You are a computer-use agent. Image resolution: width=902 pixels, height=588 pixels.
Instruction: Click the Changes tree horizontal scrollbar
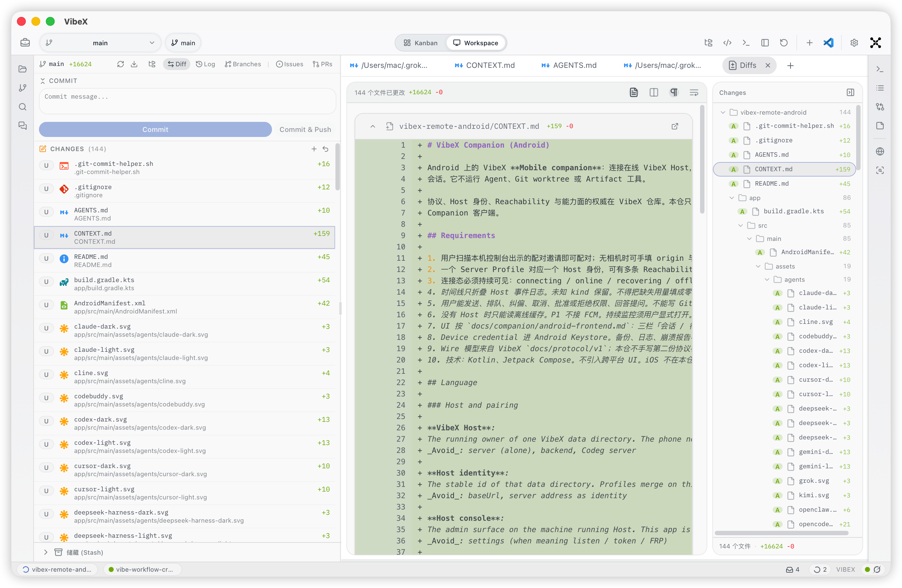coord(781,533)
